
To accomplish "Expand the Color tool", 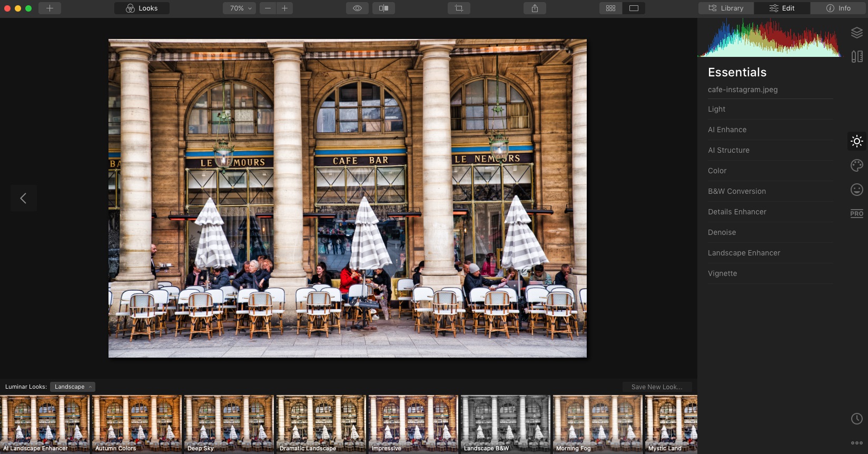I will tap(770, 171).
